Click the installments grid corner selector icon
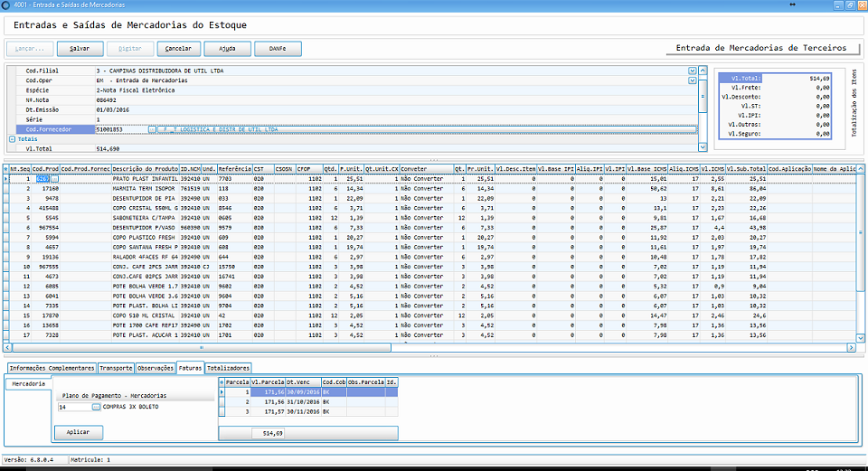This screenshot has width=868, height=471. [222, 382]
